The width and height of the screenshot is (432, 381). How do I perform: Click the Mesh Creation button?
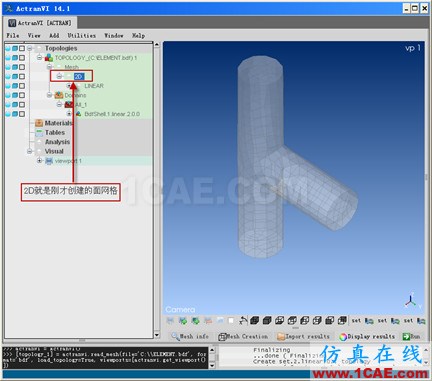pyautogui.click(x=243, y=336)
